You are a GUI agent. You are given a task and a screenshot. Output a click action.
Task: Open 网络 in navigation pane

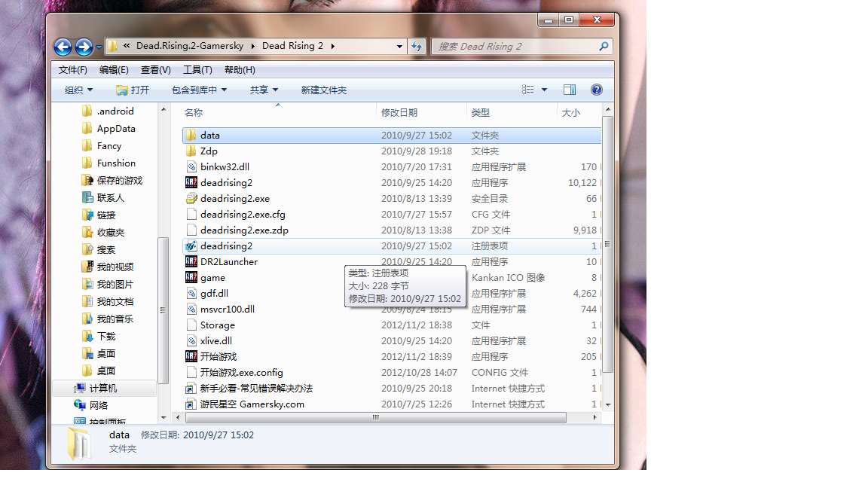click(x=99, y=405)
